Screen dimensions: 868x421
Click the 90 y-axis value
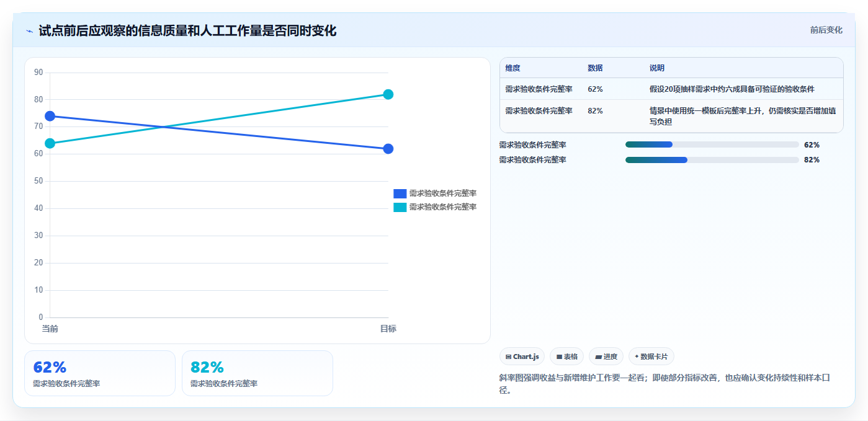(38, 73)
